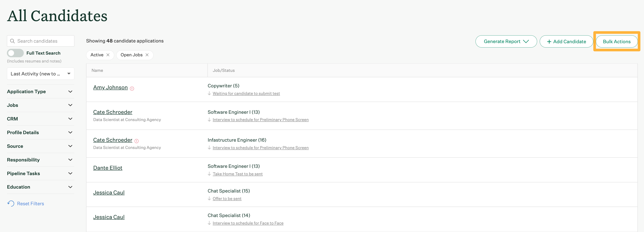Open the Last Activity sort dropdown
This screenshot has height=232, width=644.
click(x=40, y=73)
